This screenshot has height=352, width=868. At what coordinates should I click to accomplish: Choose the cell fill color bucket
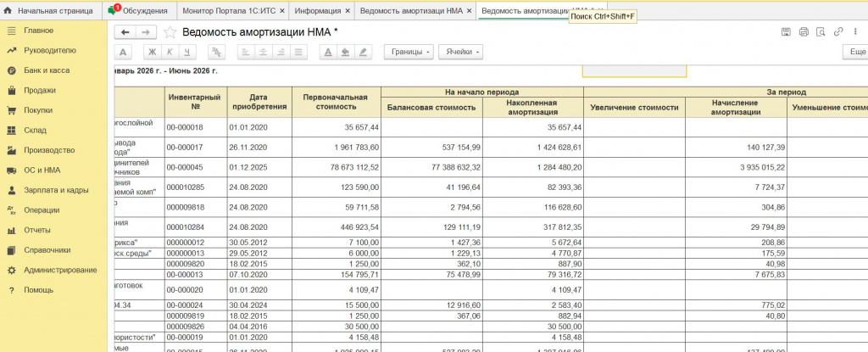346,52
